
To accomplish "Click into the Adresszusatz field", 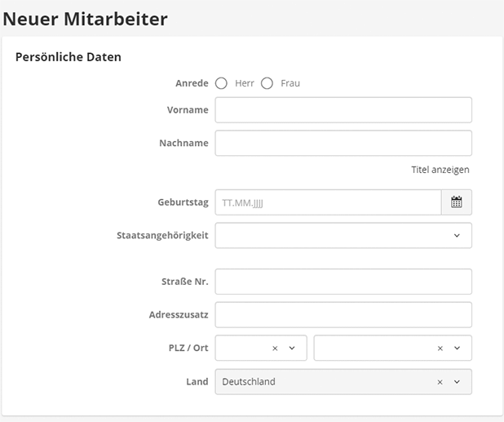I will [343, 314].
